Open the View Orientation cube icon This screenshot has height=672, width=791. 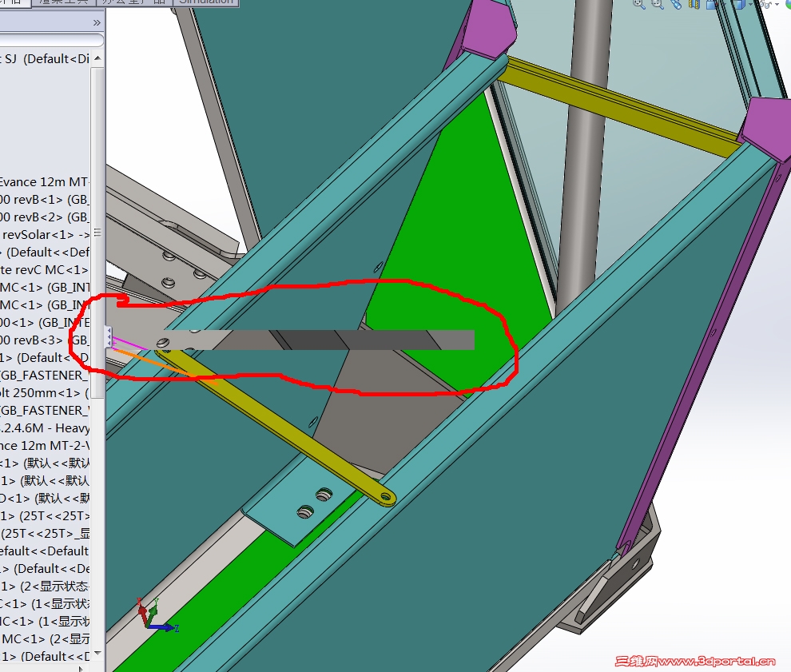pyautogui.click(x=712, y=4)
